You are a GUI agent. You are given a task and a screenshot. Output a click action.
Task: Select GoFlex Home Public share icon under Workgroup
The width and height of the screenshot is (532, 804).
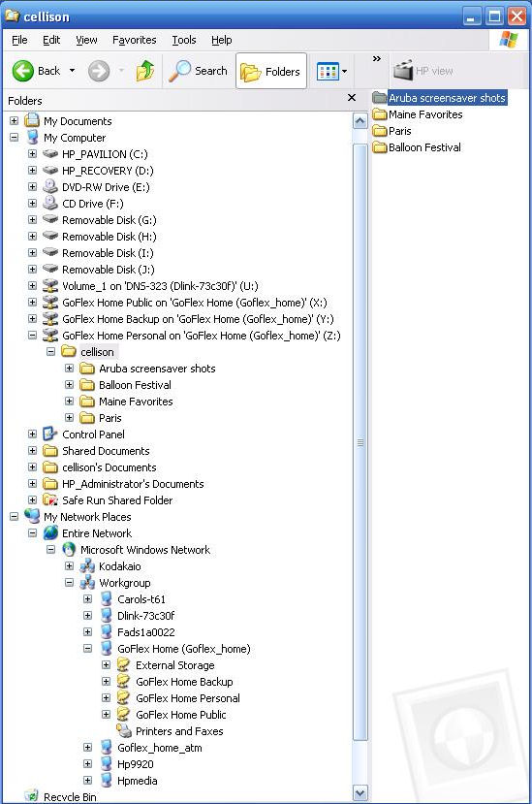(123, 714)
